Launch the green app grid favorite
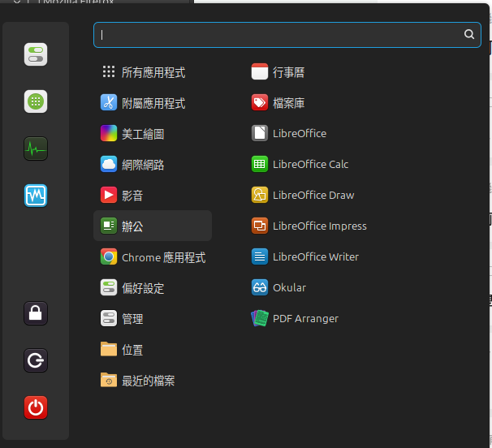This screenshot has height=448, width=492. (x=36, y=101)
